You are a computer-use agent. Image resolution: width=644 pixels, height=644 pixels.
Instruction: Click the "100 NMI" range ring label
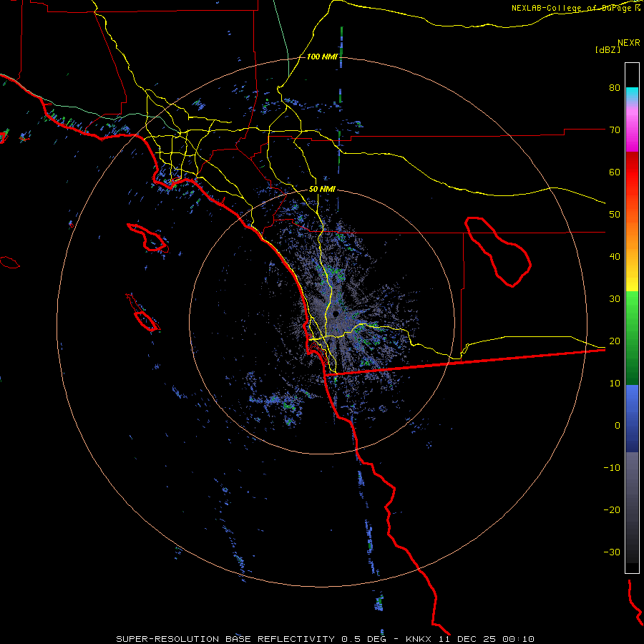(x=322, y=57)
